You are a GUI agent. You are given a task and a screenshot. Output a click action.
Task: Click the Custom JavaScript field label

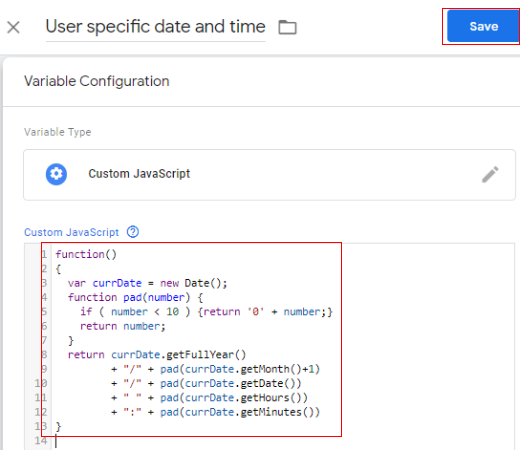point(71,232)
